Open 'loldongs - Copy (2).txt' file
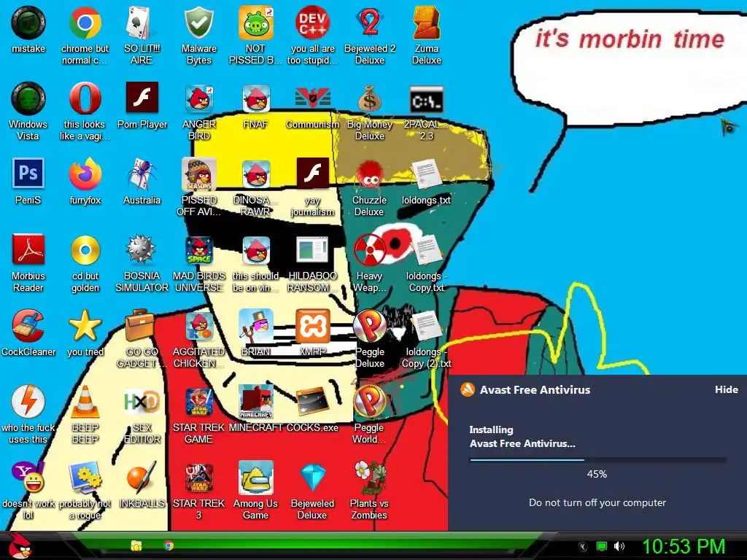Image resolution: width=747 pixels, height=560 pixels. coord(426,326)
